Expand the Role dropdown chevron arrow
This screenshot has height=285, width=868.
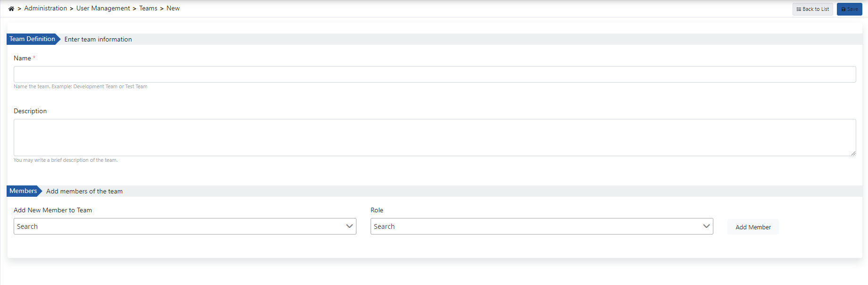pyautogui.click(x=706, y=226)
